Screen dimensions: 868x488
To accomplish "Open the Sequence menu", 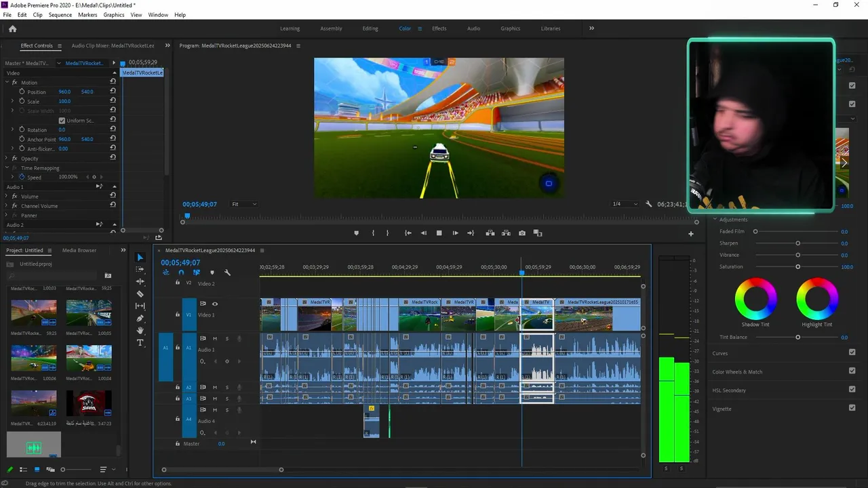I will point(60,15).
